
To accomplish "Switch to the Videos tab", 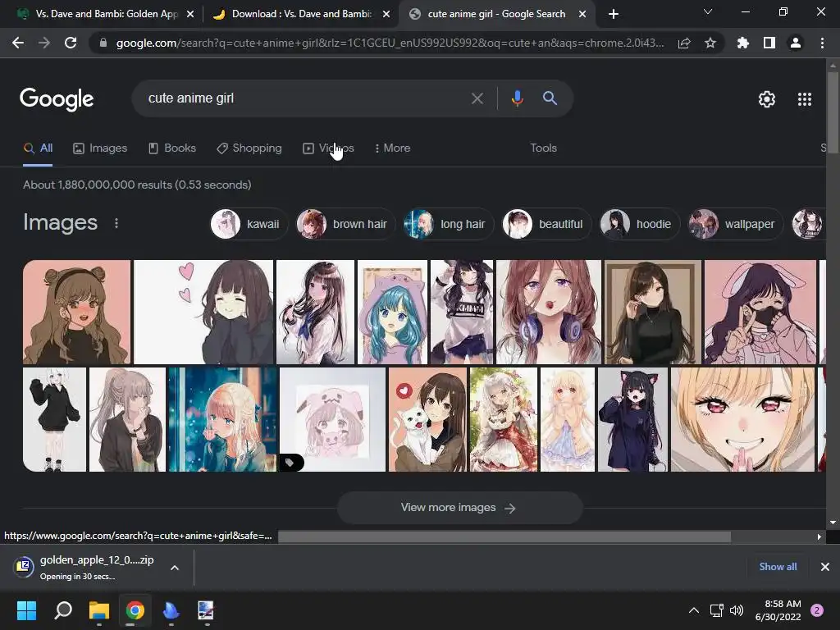I will click(328, 148).
